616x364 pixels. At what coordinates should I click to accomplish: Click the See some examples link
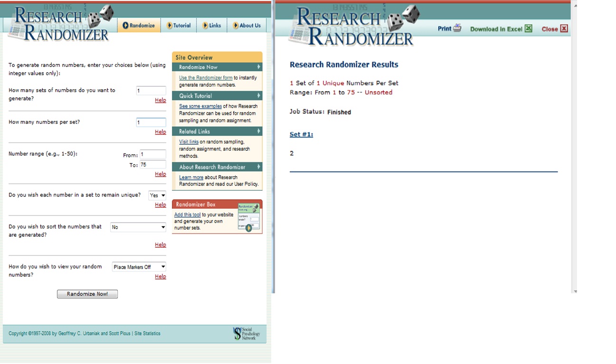click(200, 106)
